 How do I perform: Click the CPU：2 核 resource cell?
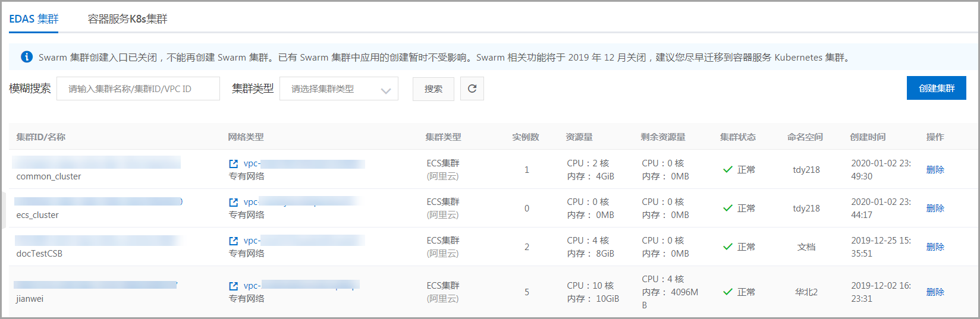pyautogui.click(x=588, y=163)
